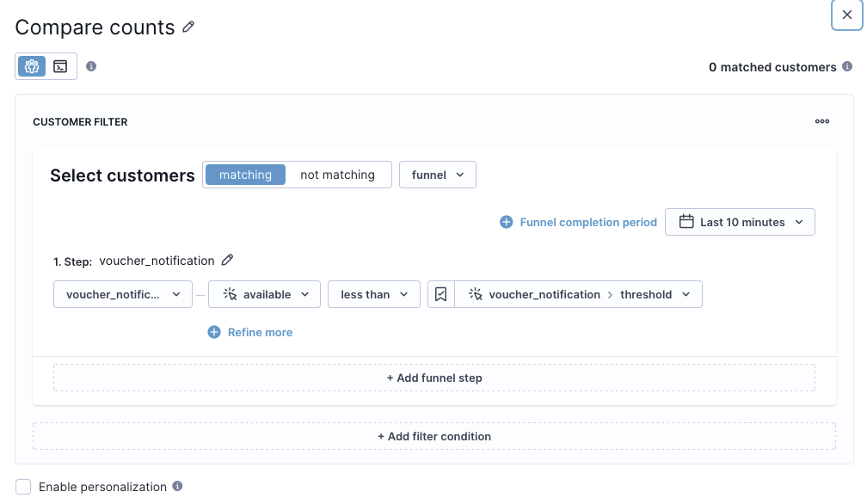Switch to visual customer filter editor mode
The width and height of the screenshot is (867, 504).
pos(32,66)
